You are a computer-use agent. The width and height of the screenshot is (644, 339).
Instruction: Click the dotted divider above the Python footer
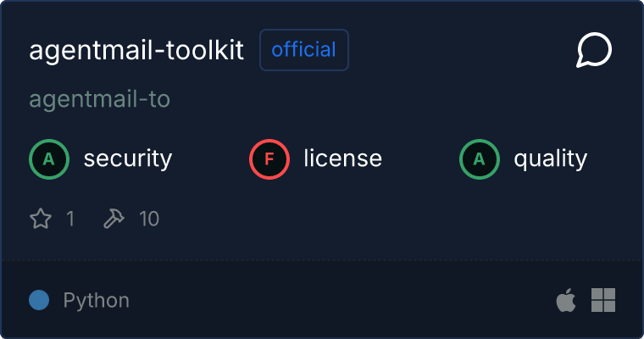322,259
